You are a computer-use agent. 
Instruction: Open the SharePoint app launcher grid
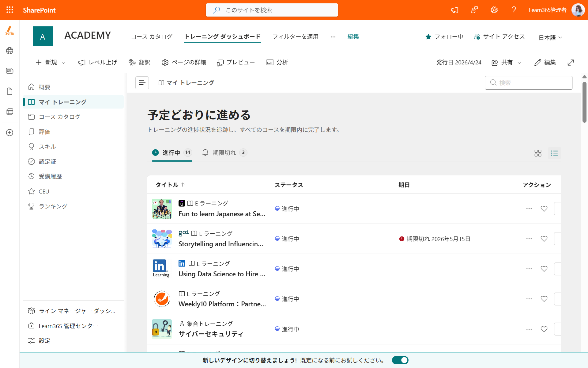10,10
